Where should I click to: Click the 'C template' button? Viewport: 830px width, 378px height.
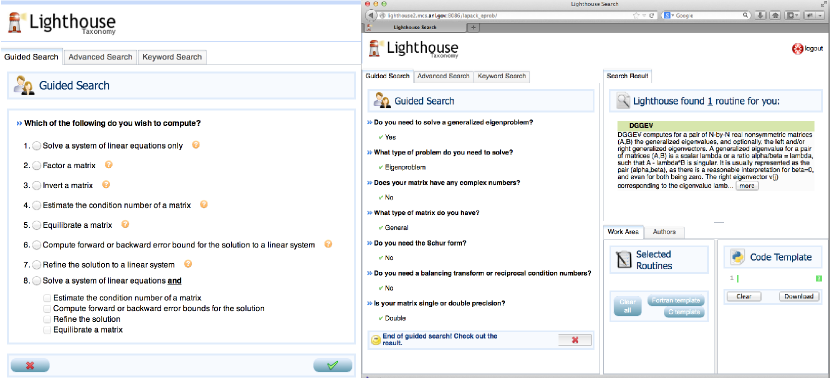tap(684, 312)
